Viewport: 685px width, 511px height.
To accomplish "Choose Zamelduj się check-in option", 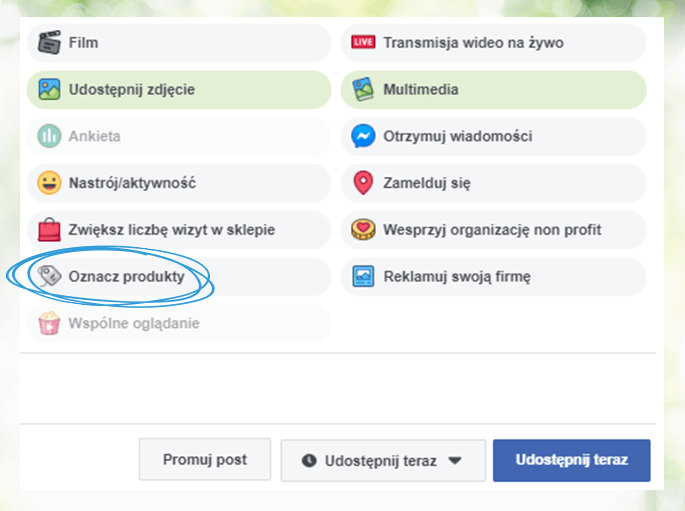I will (x=493, y=183).
